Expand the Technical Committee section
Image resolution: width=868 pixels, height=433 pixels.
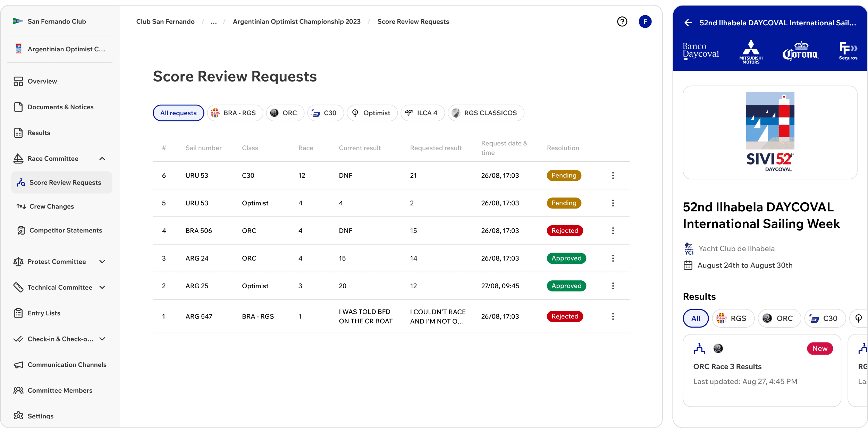pyautogui.click(x=102, y=287)
